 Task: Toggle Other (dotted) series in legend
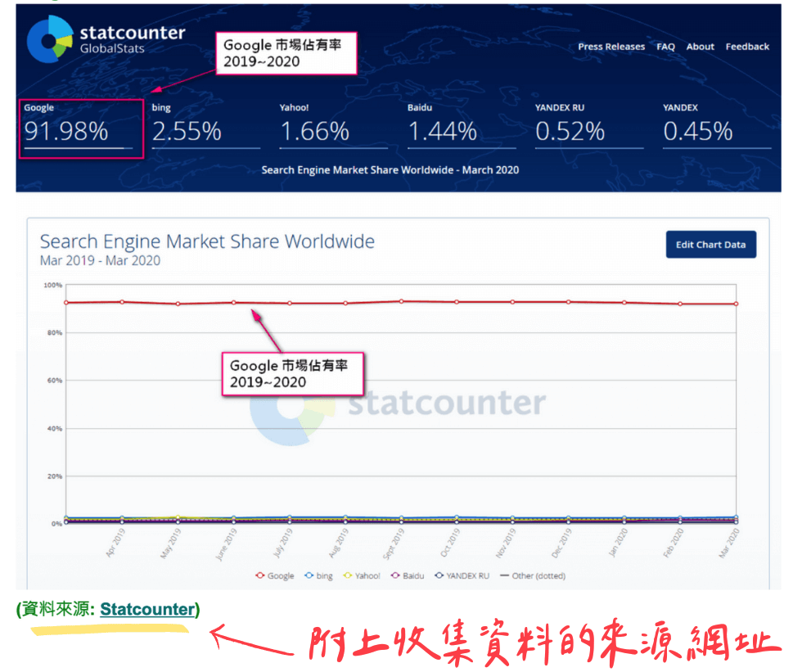533,575
